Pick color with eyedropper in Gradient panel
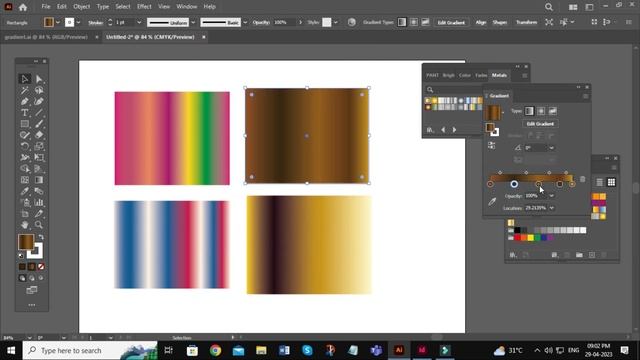 [492, 202]
